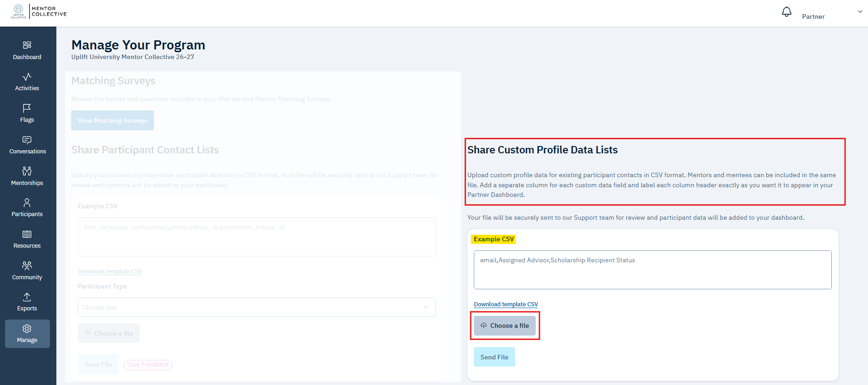Click the Mentor Collective logo
The height and width of the screenshot is (385, 868).
click(39, 11)
